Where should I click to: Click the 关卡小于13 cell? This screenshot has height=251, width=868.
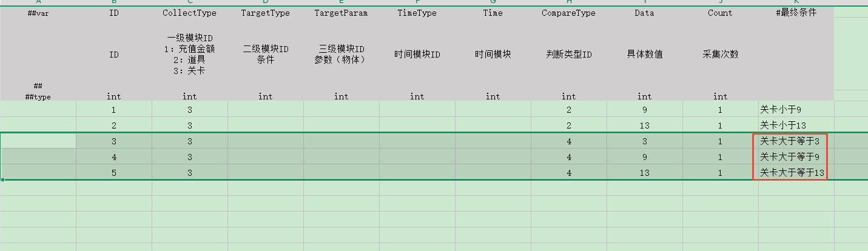(x=796, y=125)
